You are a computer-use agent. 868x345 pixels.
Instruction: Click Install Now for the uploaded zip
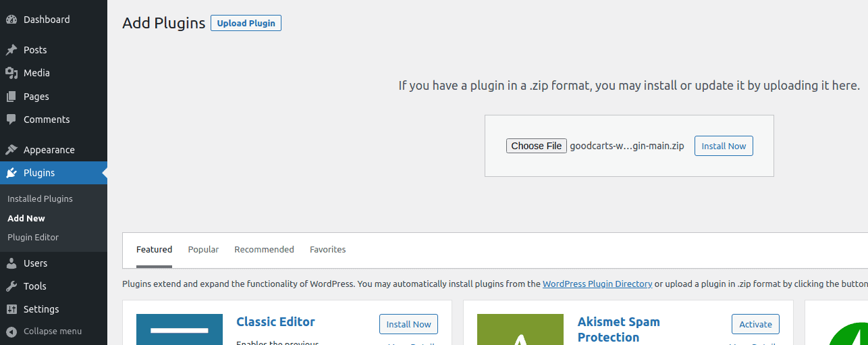[724, 146]
